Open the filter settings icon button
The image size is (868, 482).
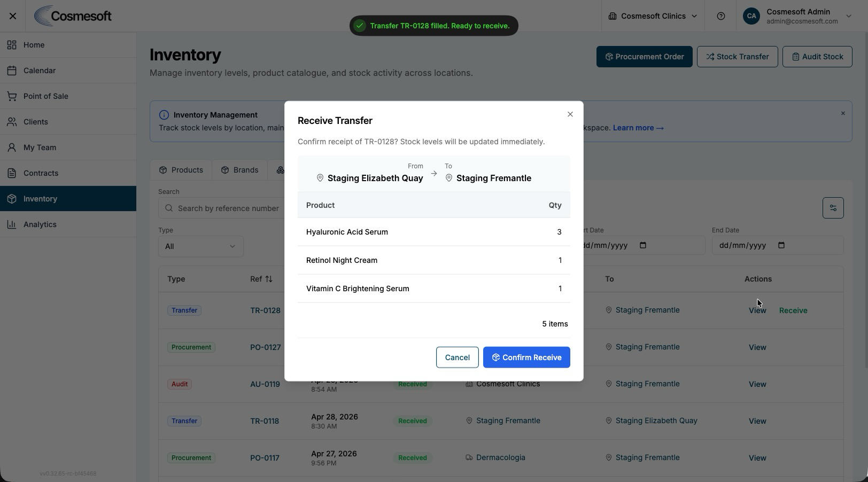(833, 208)
